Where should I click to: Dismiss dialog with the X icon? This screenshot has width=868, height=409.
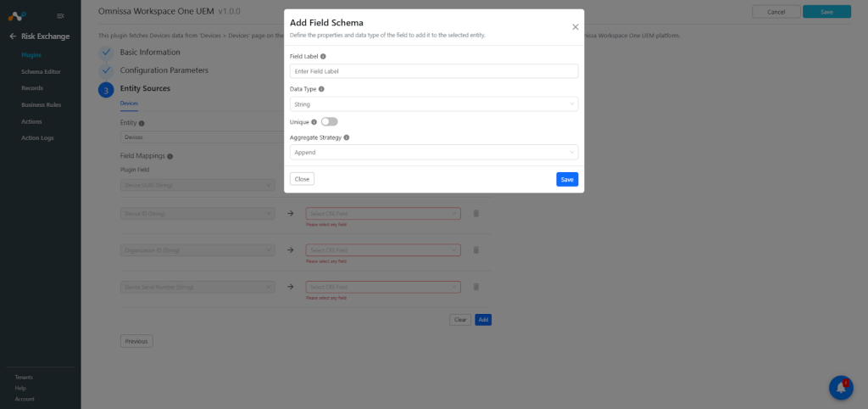576,27
